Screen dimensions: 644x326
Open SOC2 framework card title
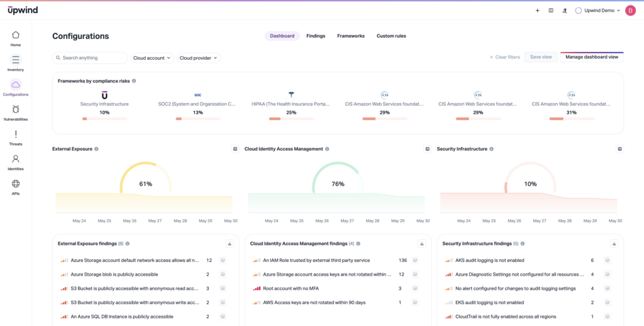[x=198, y=104]
